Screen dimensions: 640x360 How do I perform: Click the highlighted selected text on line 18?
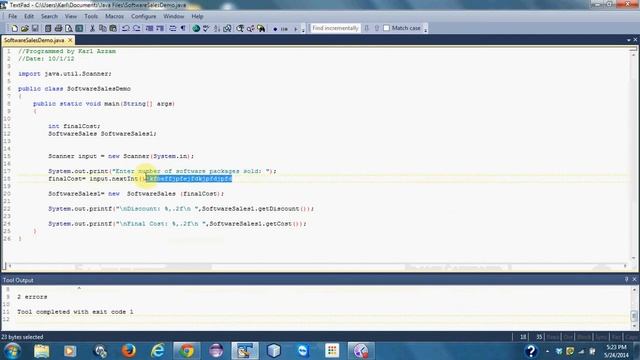pos(189,179)
